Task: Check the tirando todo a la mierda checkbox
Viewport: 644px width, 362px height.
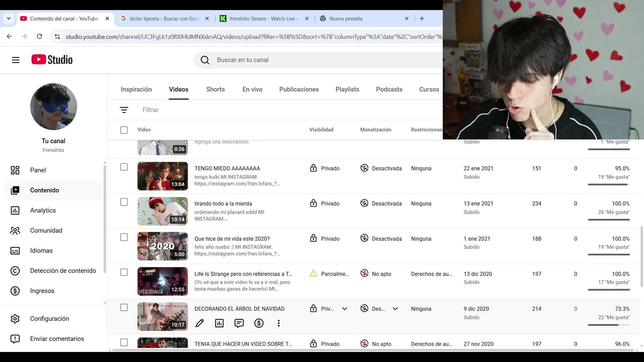Action: [124, 202]
